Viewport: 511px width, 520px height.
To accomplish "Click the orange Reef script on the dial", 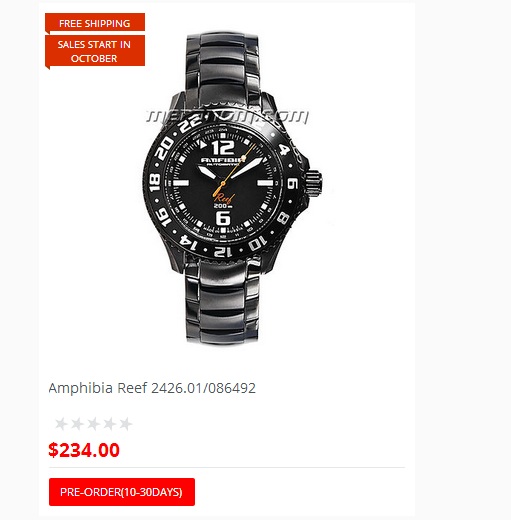I will click(x=224, y=198).
